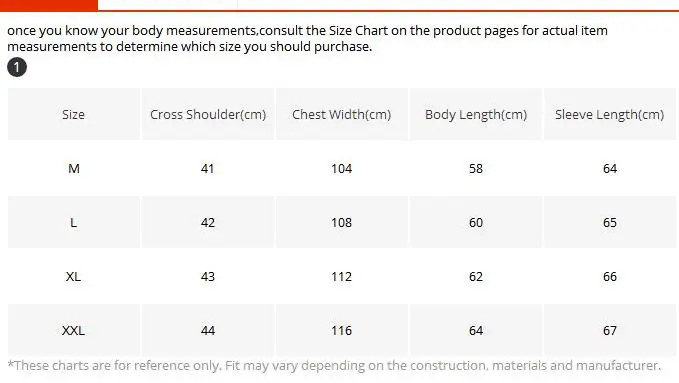Click the Size column header
679x383 pixels.
[x=74, y=114]
